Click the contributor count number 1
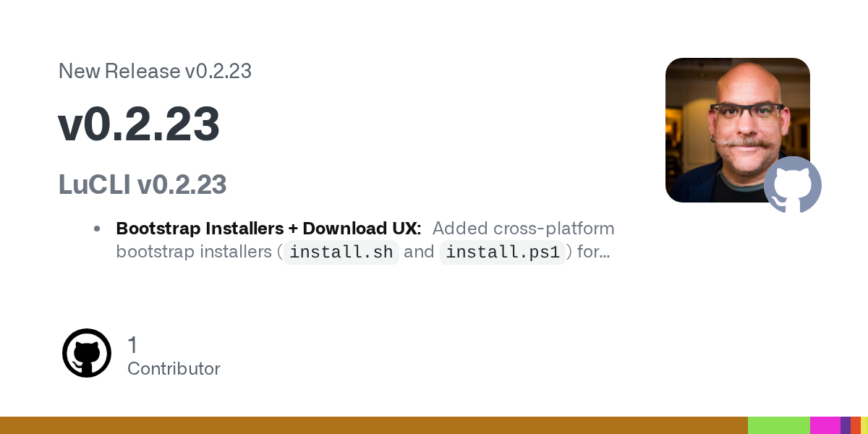This screenshot has width=868, height=434. [132, 345]
